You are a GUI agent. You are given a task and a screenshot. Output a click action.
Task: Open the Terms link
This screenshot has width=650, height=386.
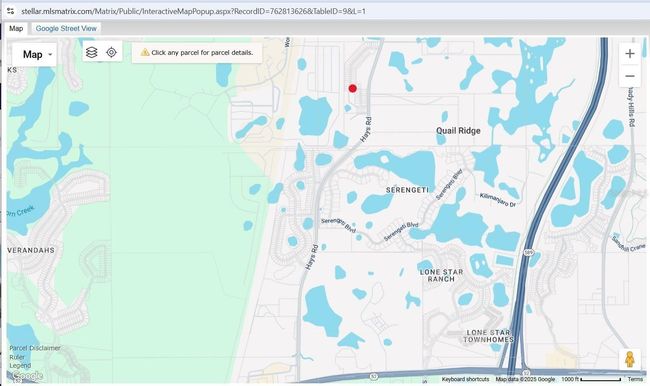pos(635,379)
